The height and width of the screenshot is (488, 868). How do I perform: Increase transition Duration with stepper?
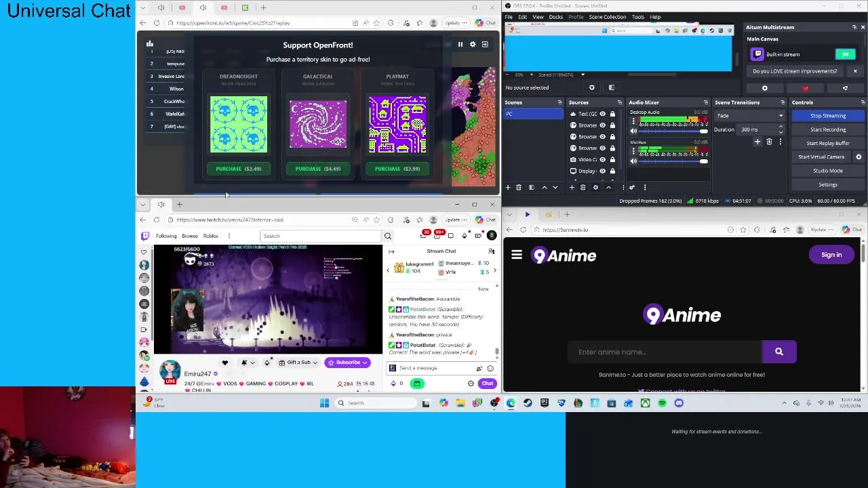click(781, 127)
